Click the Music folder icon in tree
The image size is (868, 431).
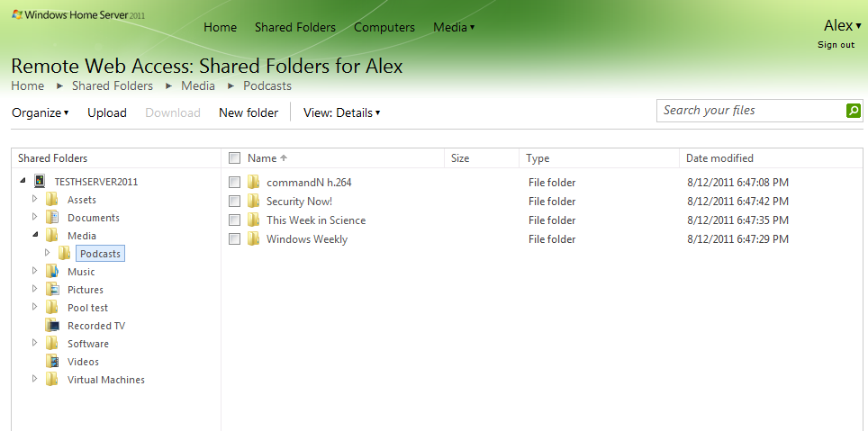pos(52,272)
